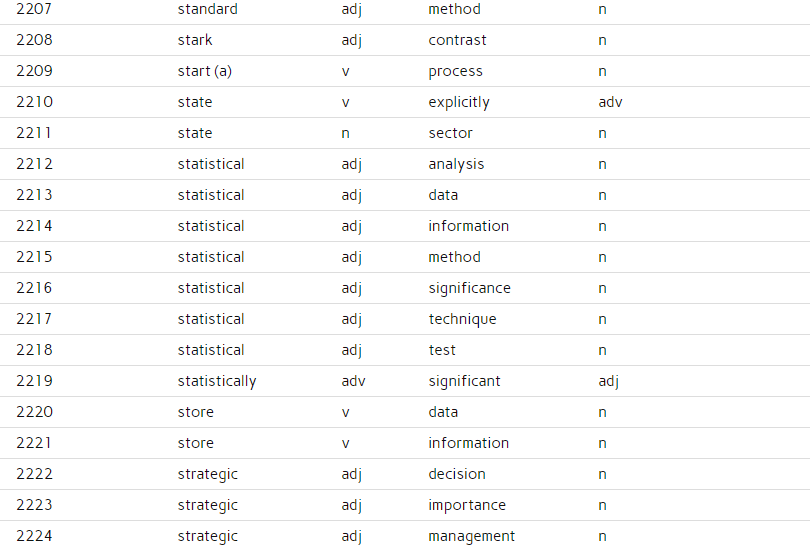Select the word 'test' in row 2218
This screenshot has width=810, height=547.
point(442,350)
